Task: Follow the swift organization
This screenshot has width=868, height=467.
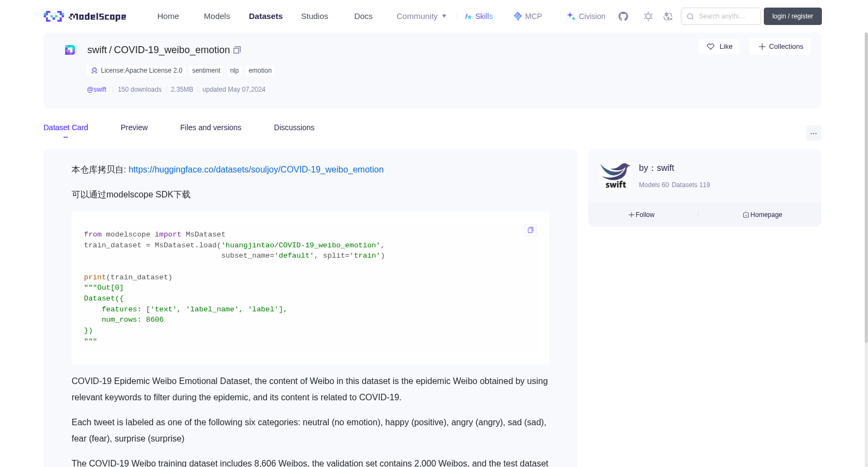Action: click(642, 215)
